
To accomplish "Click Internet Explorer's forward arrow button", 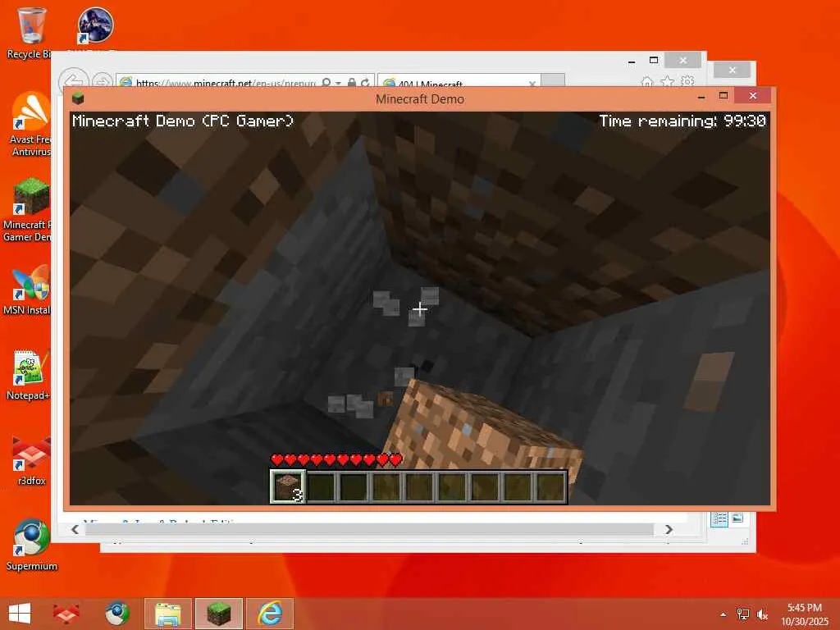I will tap(102, 81).
